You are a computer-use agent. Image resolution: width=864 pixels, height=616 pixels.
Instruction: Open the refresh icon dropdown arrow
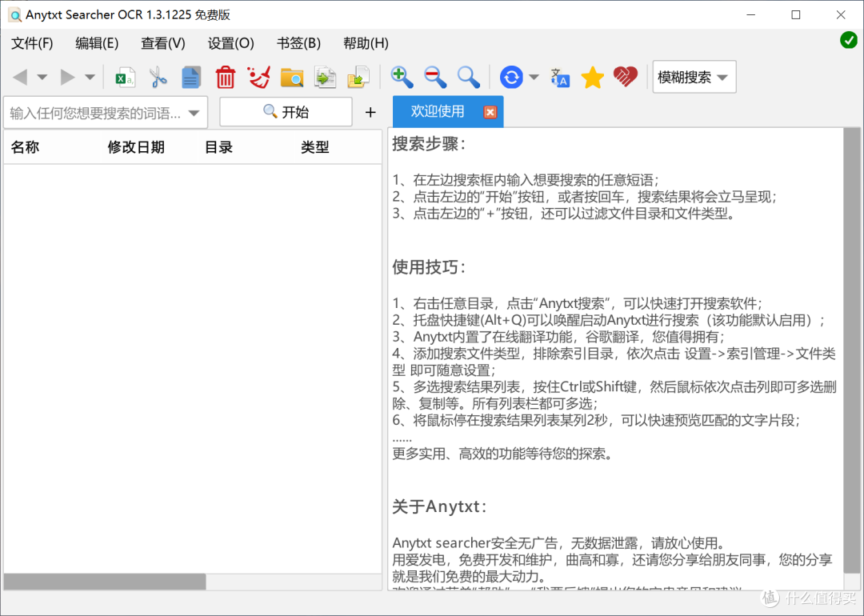(x=534, y=77)
